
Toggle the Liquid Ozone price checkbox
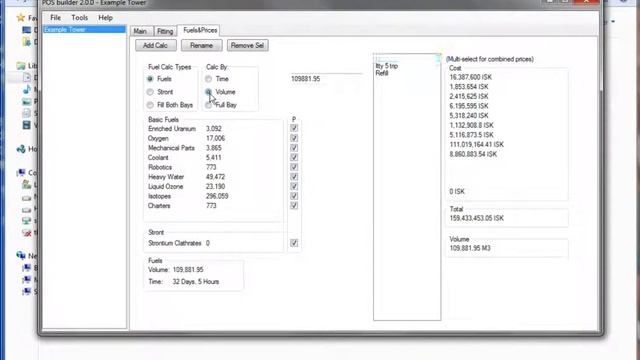[x=294, y=186]
